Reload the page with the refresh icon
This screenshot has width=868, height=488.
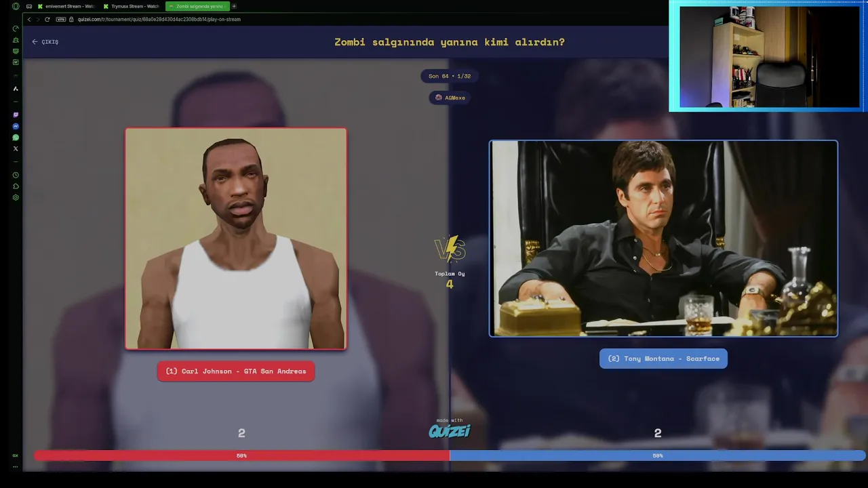[47, 19]
